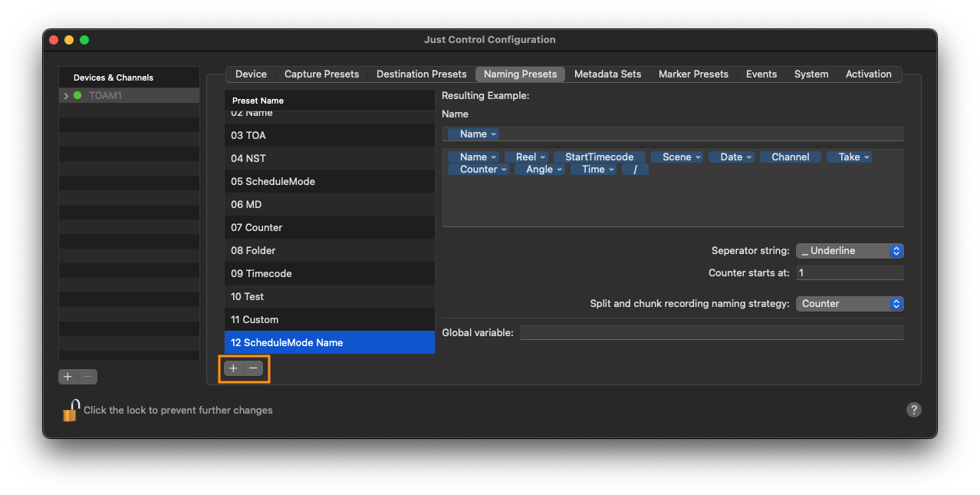
Task: Click the lock icon to prevent changes
Action: (71, 411)
